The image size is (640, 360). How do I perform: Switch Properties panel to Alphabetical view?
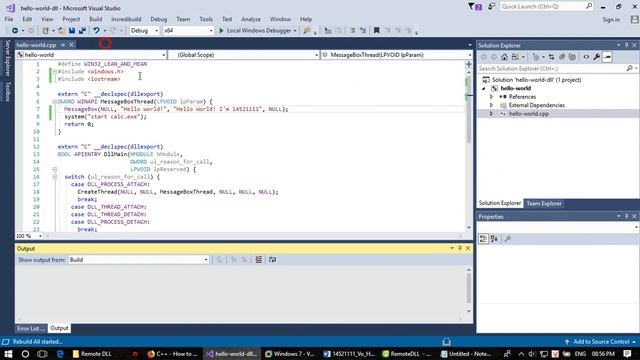click(x=494, y=239)
